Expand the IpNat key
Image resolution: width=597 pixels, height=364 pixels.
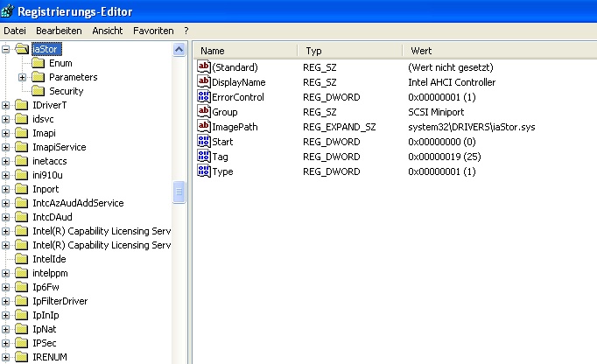[x=6, y=329]
